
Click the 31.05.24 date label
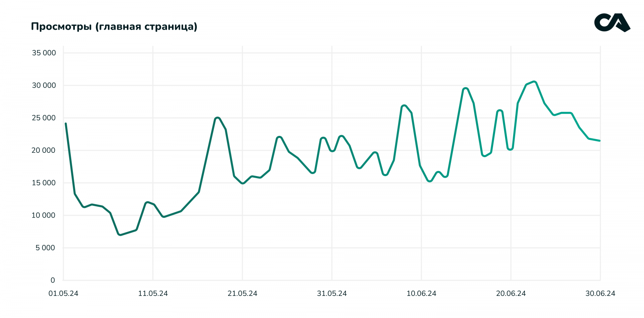(332, 293)
